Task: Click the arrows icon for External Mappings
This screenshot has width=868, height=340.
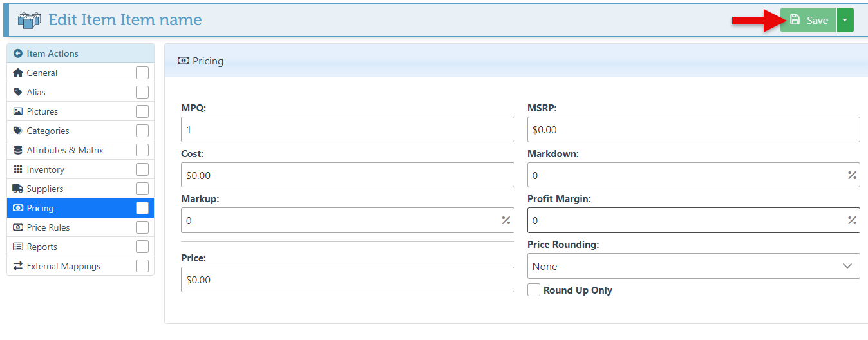Action: (18, 266)
